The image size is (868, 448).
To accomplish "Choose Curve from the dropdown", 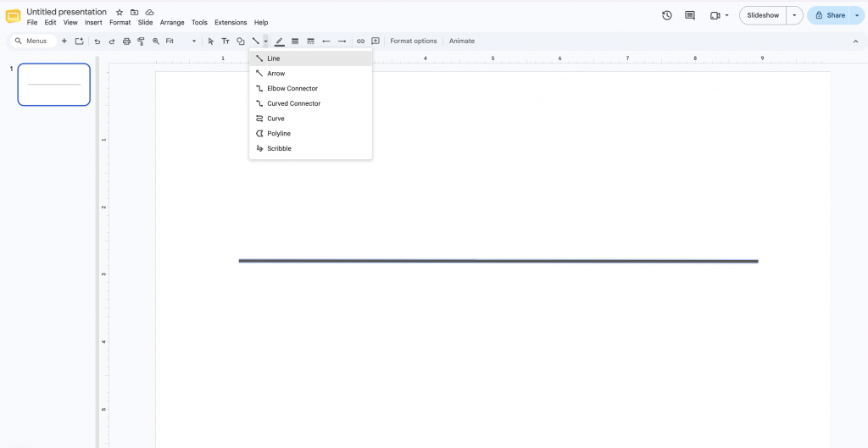I will click(x=310, y=119).
